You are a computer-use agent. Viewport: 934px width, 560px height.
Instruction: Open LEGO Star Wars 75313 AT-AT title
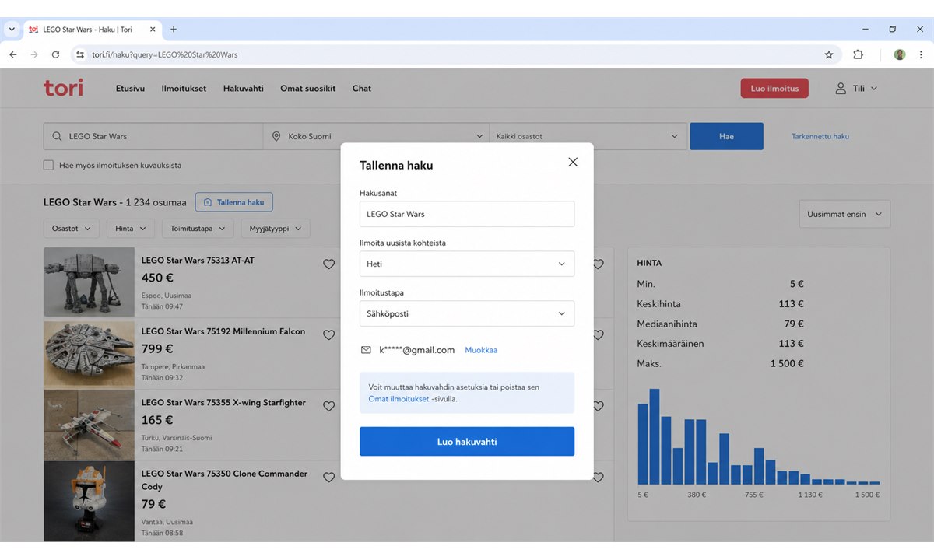point(198,261)
